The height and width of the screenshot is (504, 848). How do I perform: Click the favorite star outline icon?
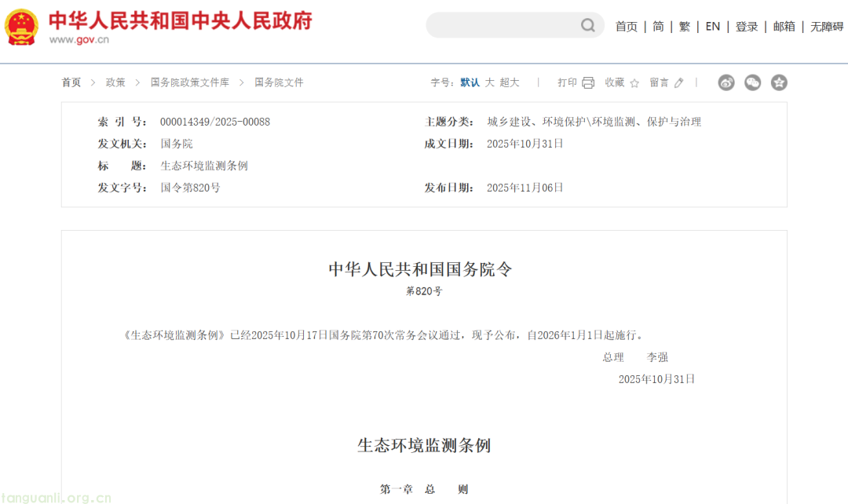[634, 83]
